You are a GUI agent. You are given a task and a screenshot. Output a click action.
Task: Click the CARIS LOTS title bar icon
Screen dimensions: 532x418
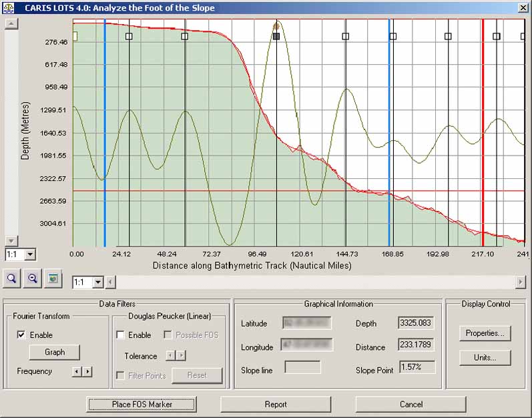tap(8, 8)
